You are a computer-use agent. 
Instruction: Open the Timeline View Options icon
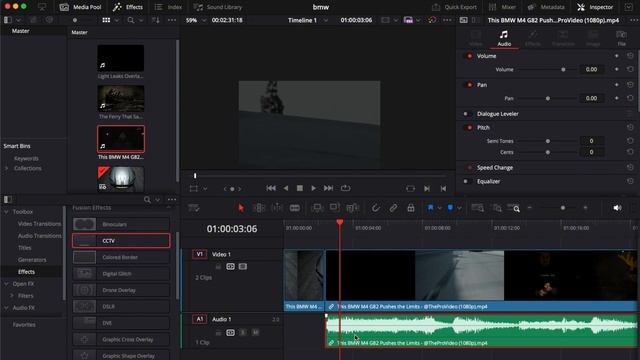[x=194, y=208]
